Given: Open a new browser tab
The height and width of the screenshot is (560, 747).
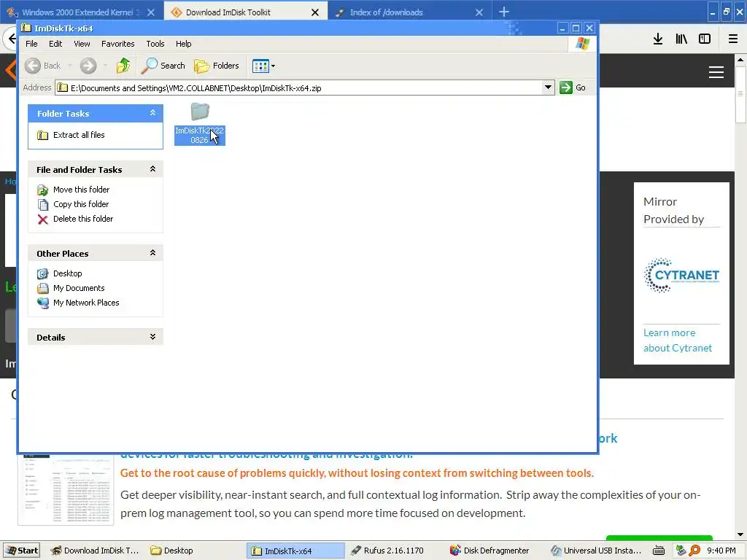Looking at the screenshot, I should tap(504, 12).
